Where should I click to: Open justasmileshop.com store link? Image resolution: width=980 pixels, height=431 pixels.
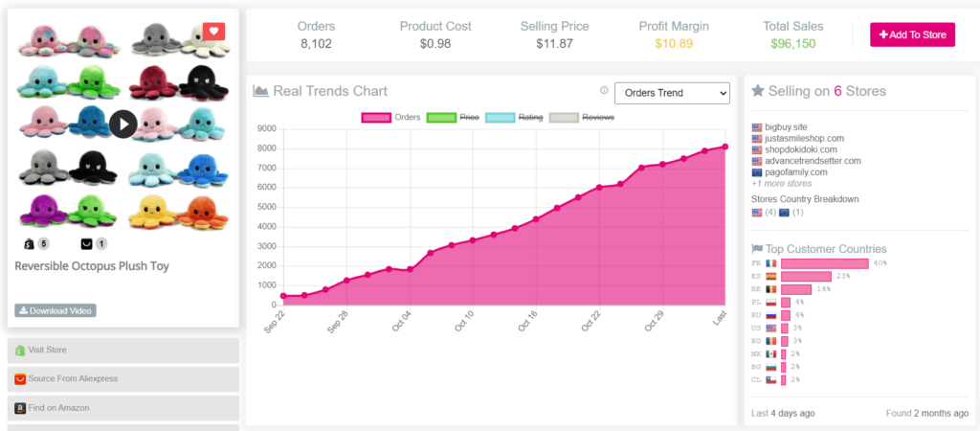click(x=804, y=138)
